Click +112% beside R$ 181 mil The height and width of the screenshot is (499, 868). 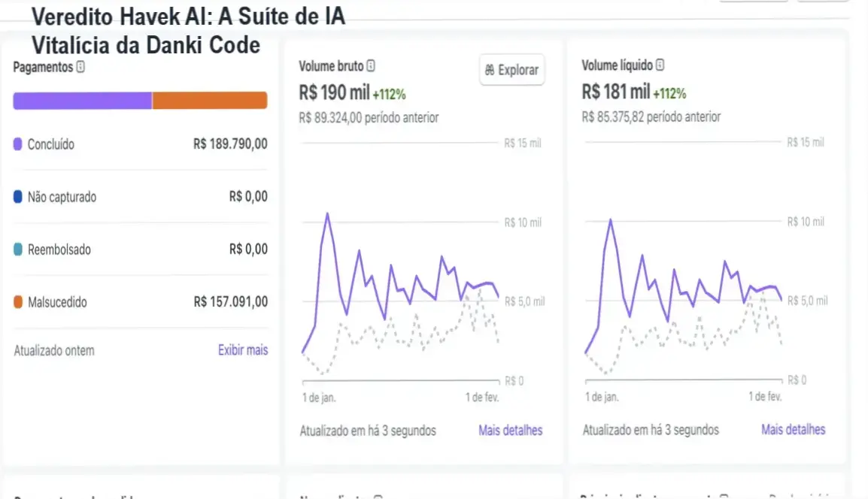point(670,93)
